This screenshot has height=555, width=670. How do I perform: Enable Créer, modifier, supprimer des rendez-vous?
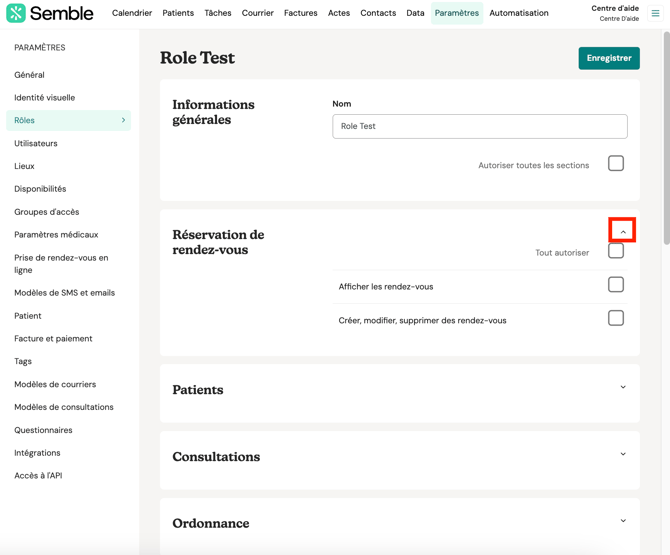(x=616, y=318)
